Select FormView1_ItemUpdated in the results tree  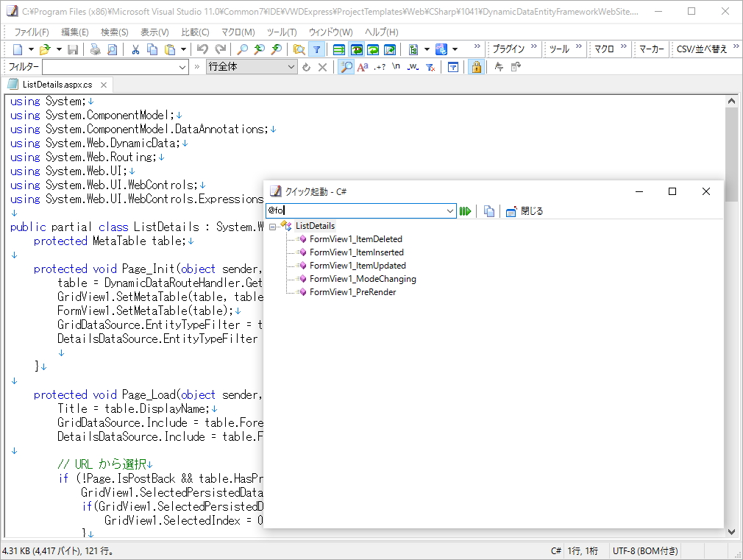358,266
